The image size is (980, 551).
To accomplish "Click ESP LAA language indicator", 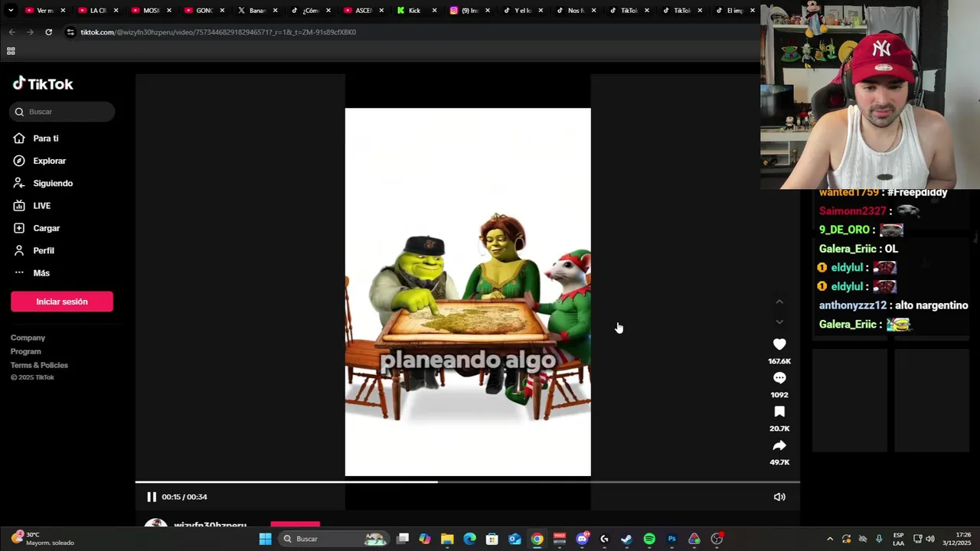I will tap(899, 539).
